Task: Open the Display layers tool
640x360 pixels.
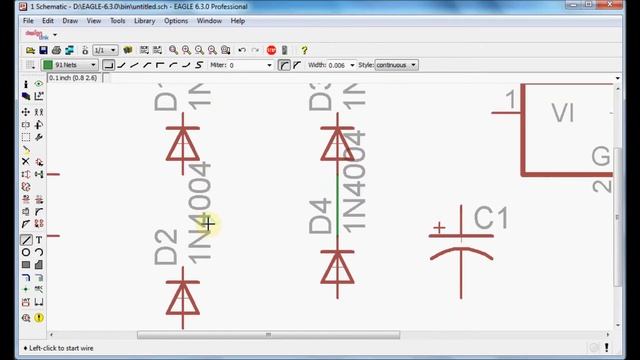Action: click(x=26, y=96)
